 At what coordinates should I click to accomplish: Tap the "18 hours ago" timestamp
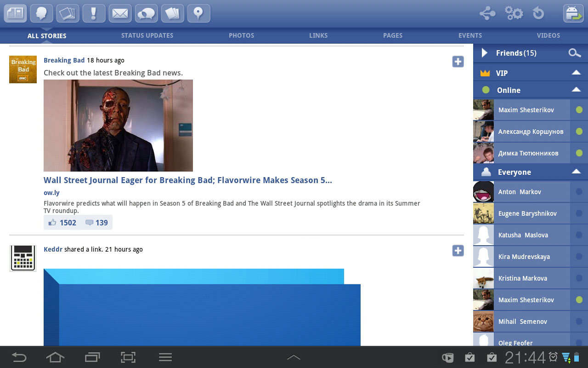(106, 60)
